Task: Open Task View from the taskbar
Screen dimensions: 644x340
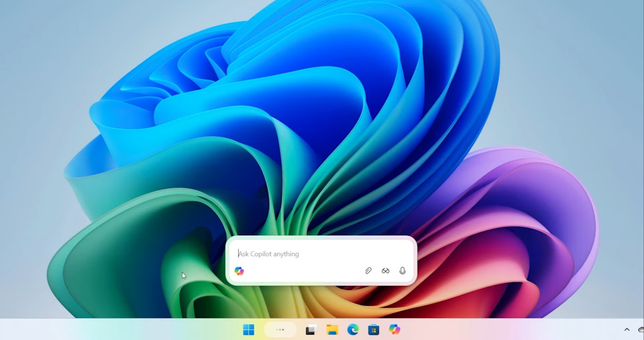Action: pos(310,329)
